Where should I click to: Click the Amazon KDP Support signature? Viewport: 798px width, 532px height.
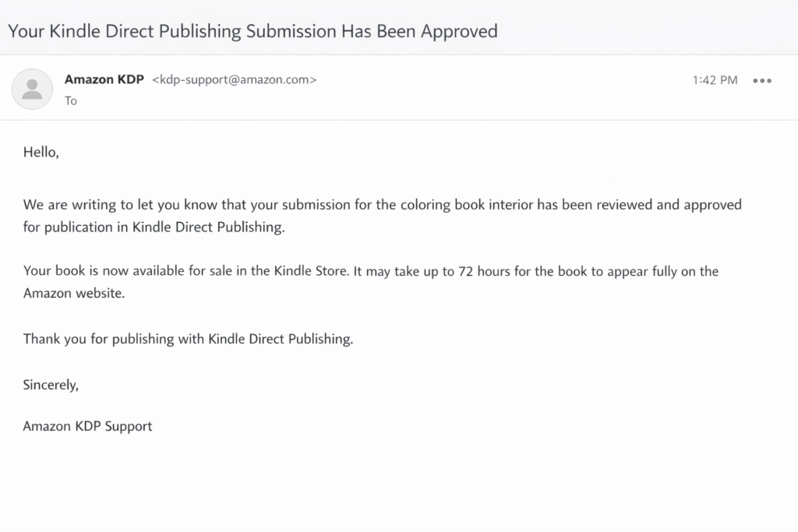point(87,426)
